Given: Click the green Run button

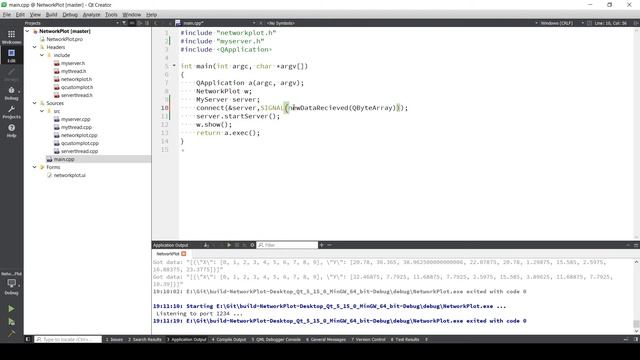Looking at the screenshot, I should pyautogui.click(x=11, y=309).
